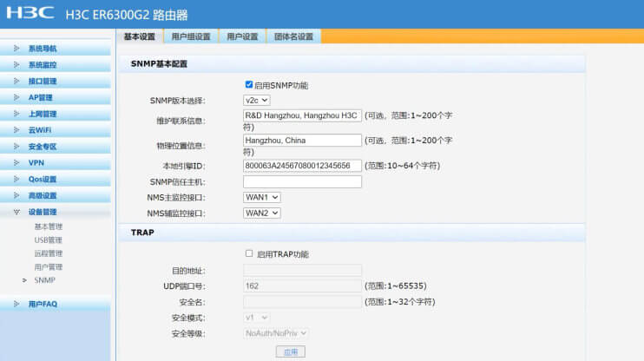The image size is (644, 361).
Task: Open SNMP版本选择 v2c dropdown
Action: click(x=257, y=100)
